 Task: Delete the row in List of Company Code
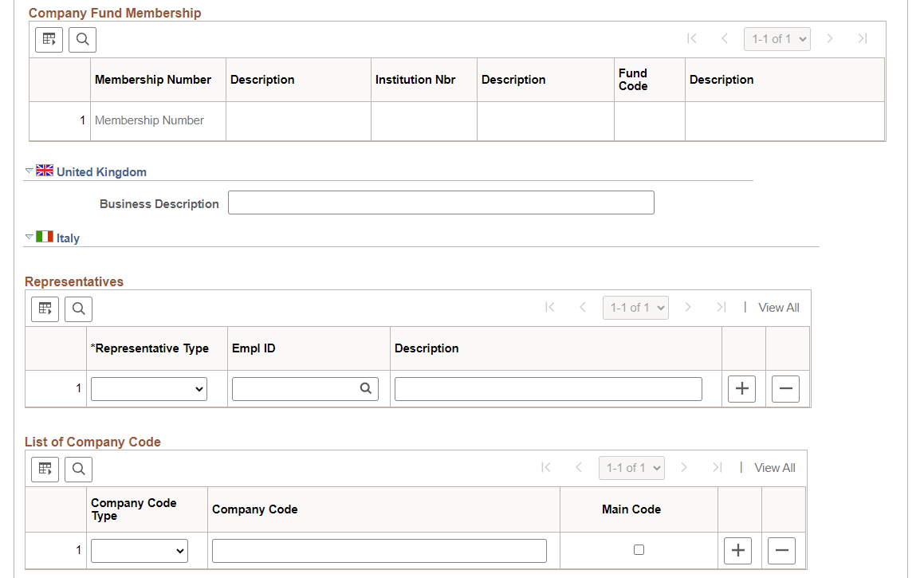[x=781, y=550]
